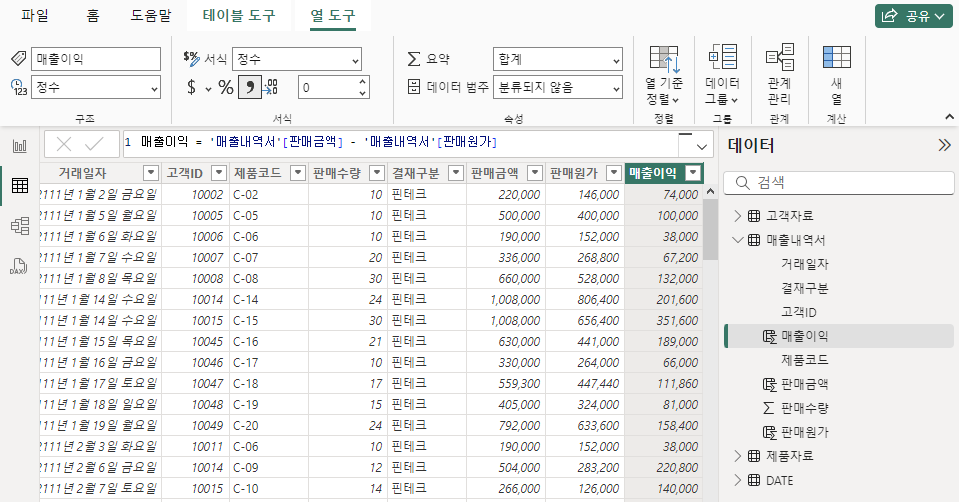The height and width of the screenshot is (502, 959).
Task: Expand the formula bar dropdown chevron
Action: [x=702, y=147]
